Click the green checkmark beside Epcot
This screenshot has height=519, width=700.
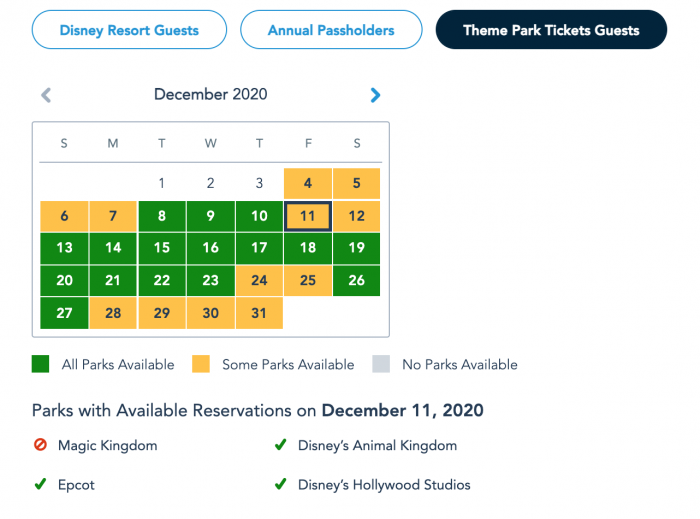[x=40, y=485]
